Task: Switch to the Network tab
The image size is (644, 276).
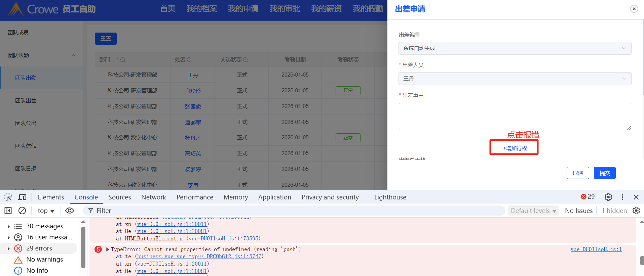Action: pyautogui.click(x=153, y=197)
